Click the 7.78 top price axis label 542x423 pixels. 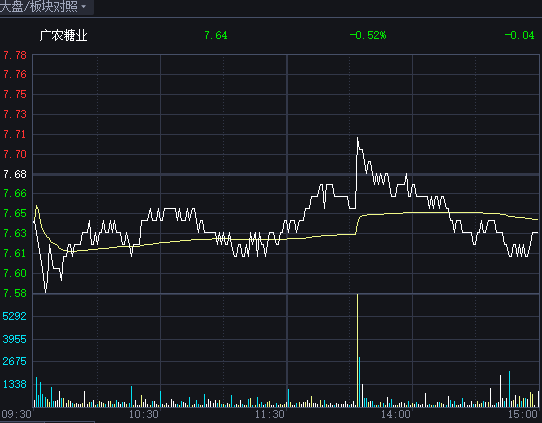tap(15, 55)
